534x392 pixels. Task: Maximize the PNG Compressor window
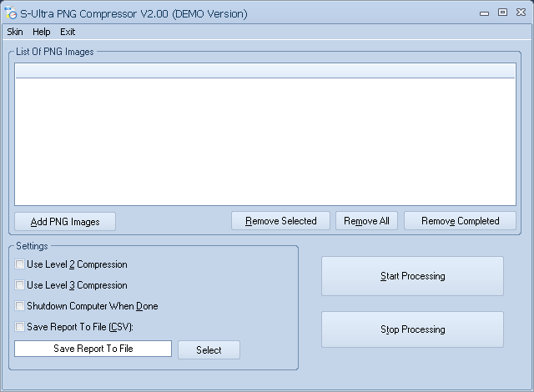[502, 13]
